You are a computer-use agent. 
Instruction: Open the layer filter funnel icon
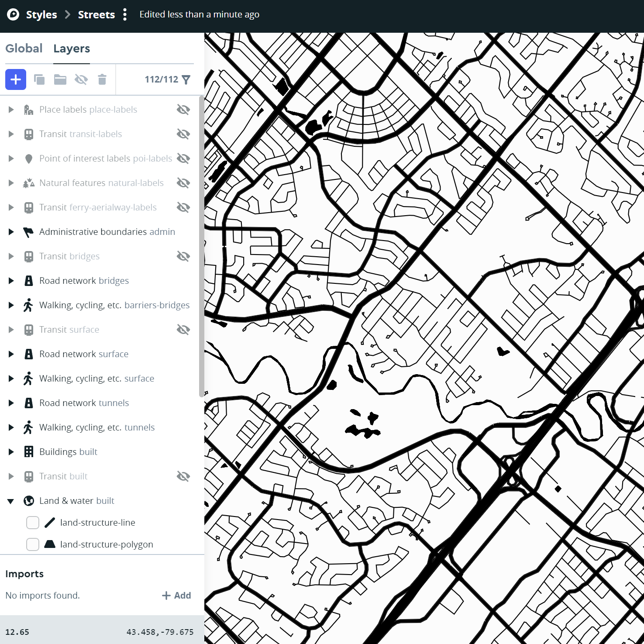[186, 79]
